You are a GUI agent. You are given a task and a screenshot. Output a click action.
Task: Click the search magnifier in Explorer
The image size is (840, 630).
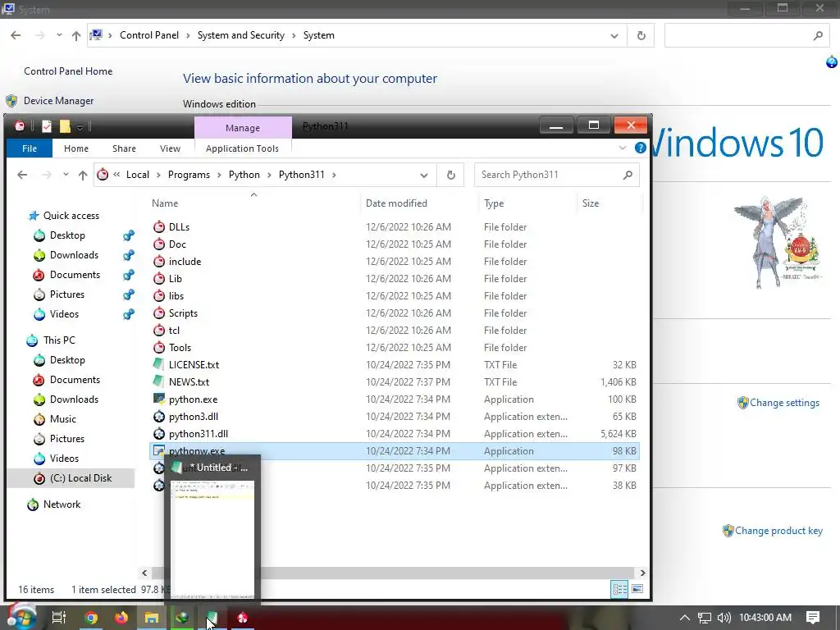628,175
